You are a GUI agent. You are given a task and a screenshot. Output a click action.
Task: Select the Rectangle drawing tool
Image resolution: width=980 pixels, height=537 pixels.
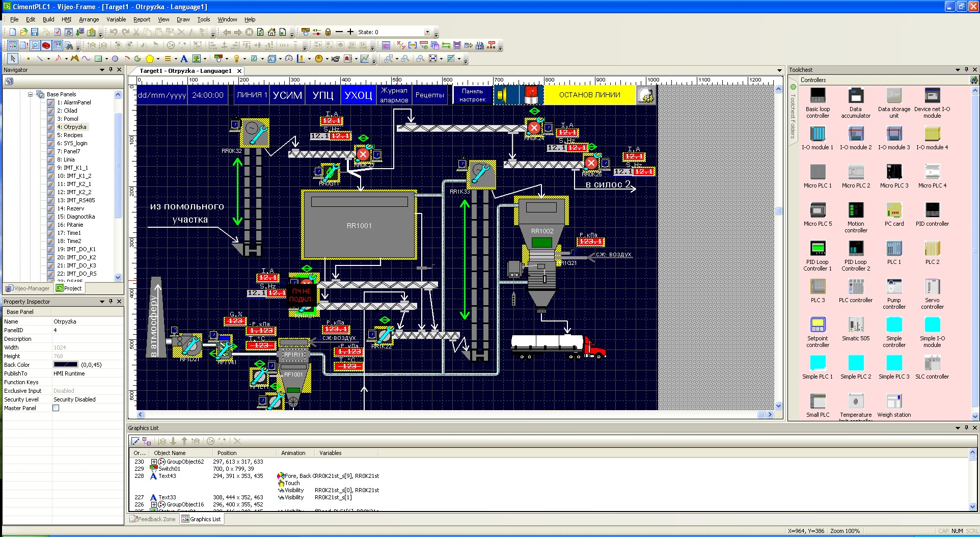(x=98, y=59)
